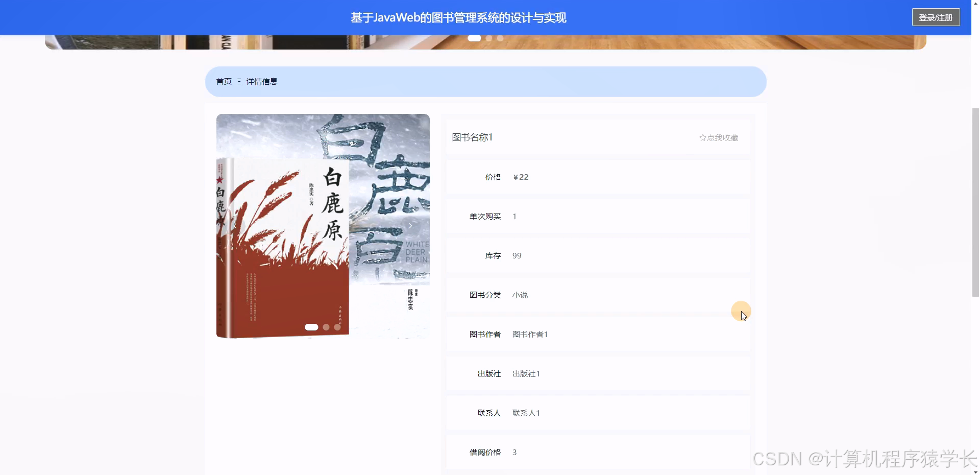Select the second banner carousel indicator dot
Viewport: 980px width, 475px height.
click(489, 38)
